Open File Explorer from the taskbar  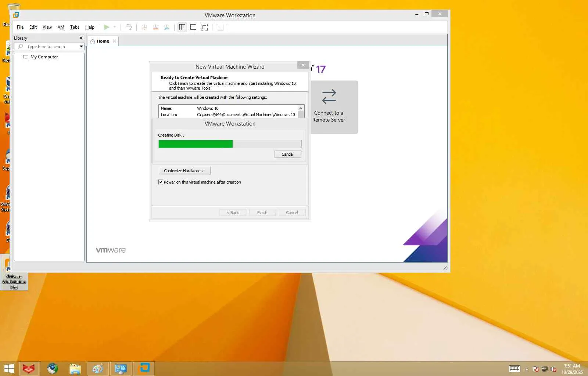click(x=75, y=369)
